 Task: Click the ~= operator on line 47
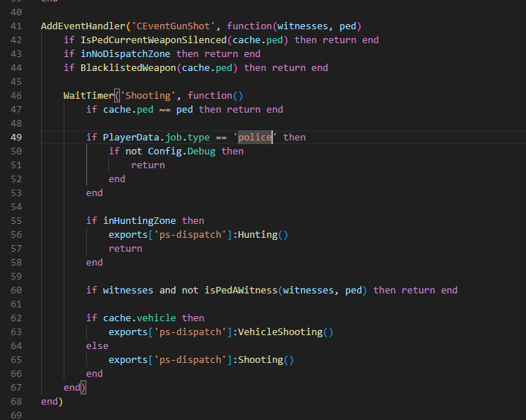165,110
